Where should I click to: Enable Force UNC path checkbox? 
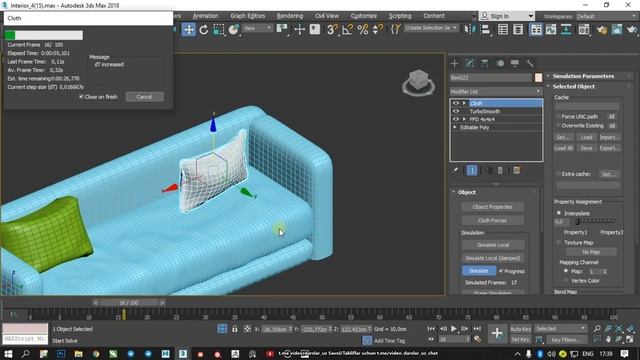(x=558, y=116)
